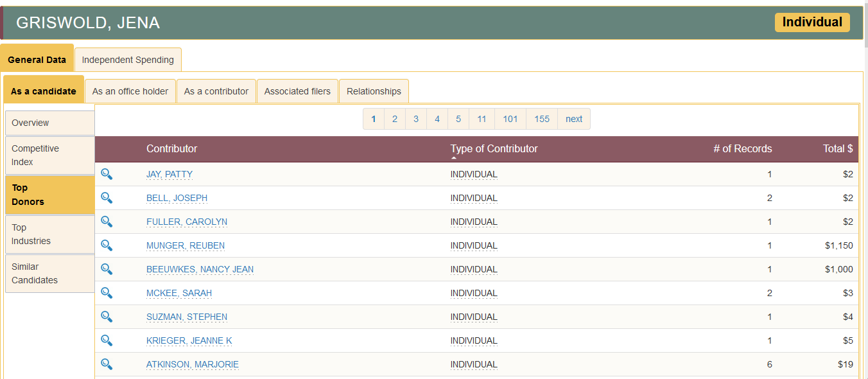Open MCKEE, SARAH contributor link

pyautogui.click(x=179, y=293)
